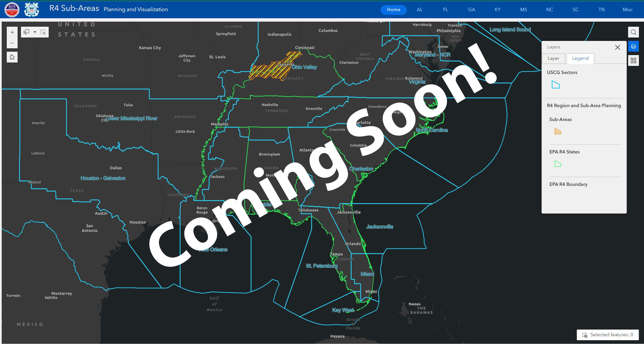The height and width of the screenshot is (344, 644).
Task: Go to the GA navigation item
Action: click(x=472, y=9)
